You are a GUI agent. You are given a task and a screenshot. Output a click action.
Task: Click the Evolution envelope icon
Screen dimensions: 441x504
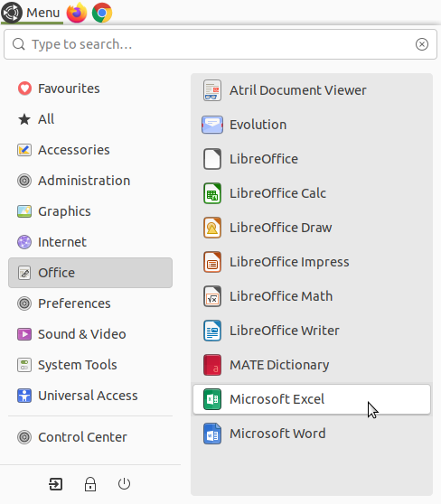click(212, 125)
